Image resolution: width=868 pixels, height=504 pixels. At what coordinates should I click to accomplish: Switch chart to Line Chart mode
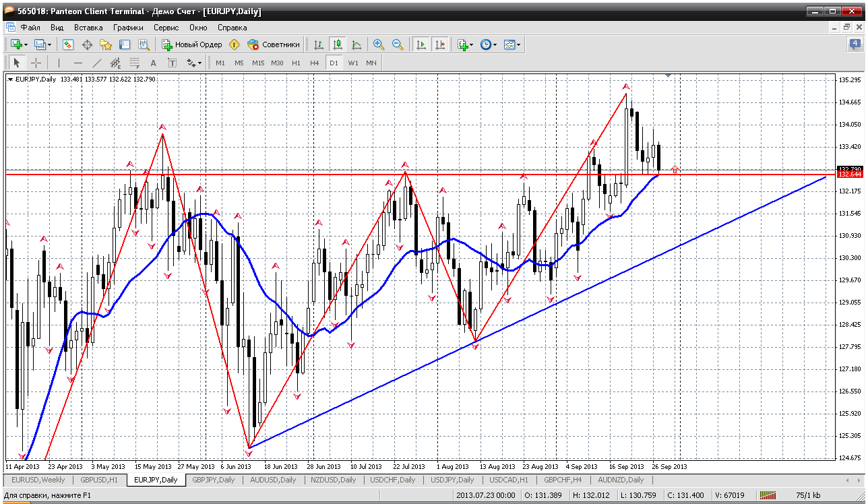[356, 44]
